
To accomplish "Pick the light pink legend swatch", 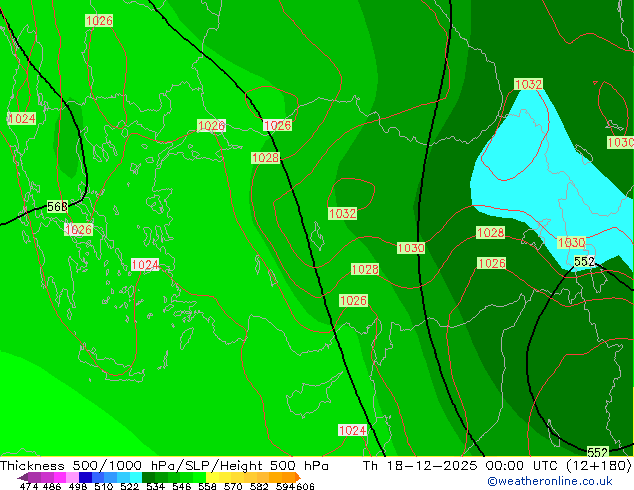I will pos(72,477).
